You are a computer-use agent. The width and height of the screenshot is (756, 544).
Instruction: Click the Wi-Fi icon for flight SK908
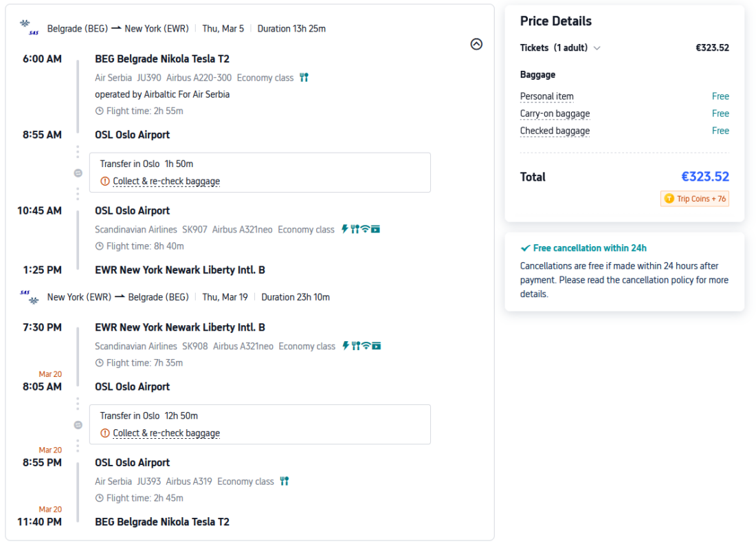[366, 346]
